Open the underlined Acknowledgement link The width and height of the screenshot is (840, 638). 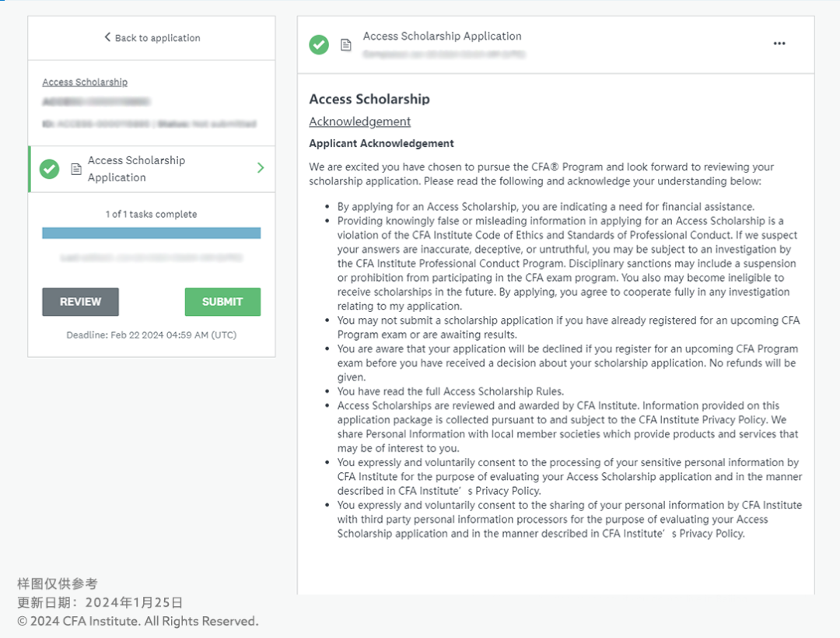(359, 121)
